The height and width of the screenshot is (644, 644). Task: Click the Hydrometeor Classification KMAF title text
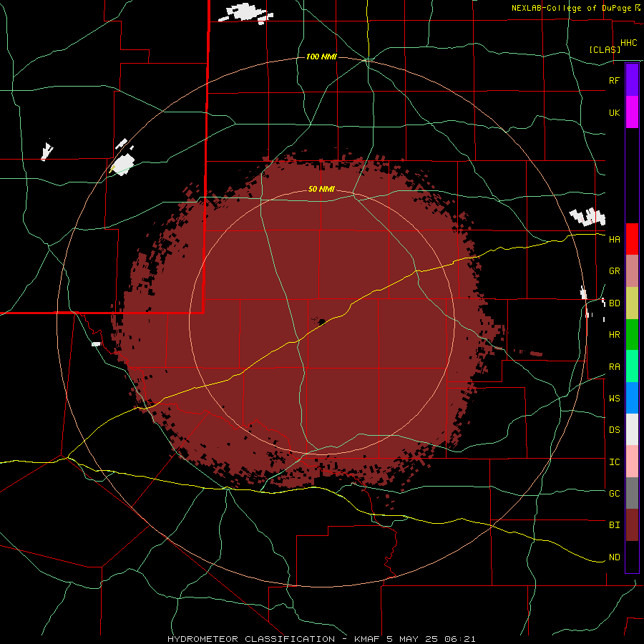tap(321, 639)
